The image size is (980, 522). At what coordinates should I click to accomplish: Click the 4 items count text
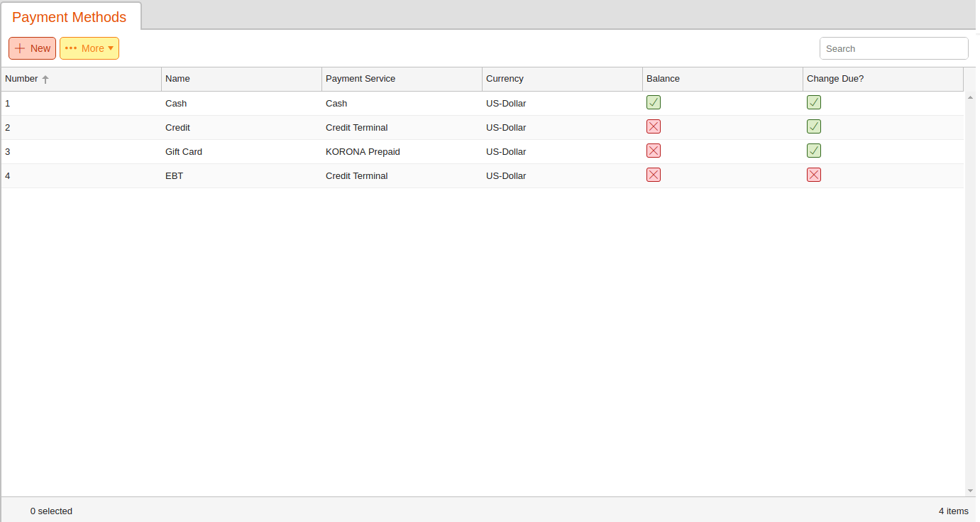954,511
